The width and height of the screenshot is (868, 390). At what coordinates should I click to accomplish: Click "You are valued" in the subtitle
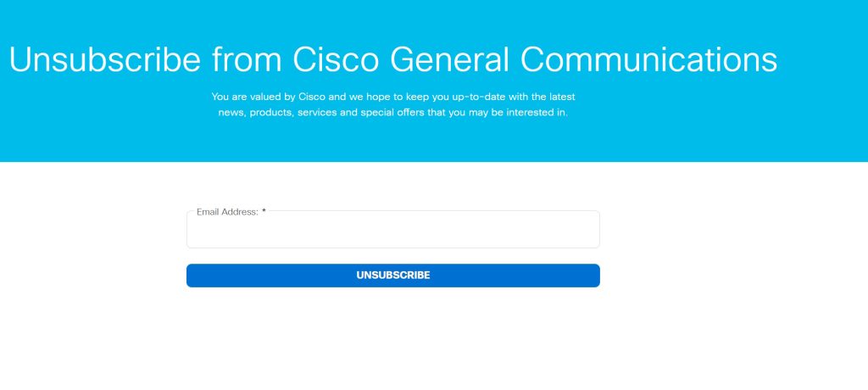245,97
